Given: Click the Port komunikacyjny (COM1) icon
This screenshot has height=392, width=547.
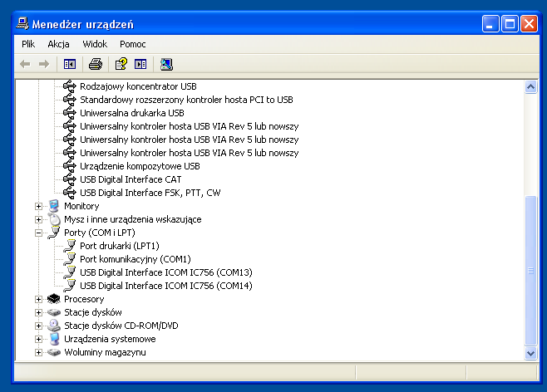Looking at the screenshot, I should coord(70,259).
